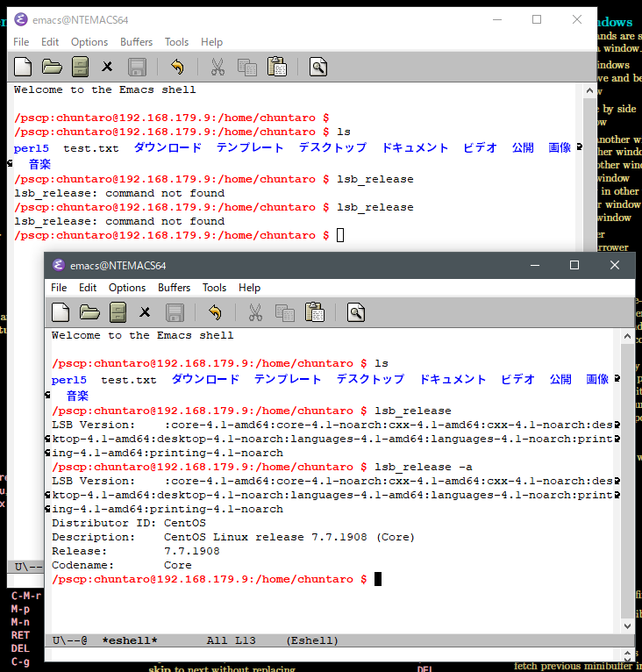Open Tools menu in front Emacs window
This screenshot has height=672, width=642.
coord(214,288)
